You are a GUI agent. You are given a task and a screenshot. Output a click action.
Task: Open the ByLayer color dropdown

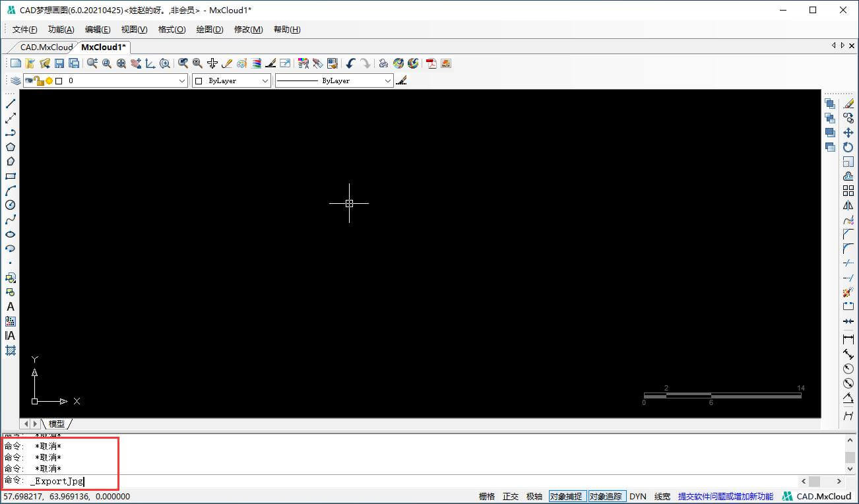[232, 80]
